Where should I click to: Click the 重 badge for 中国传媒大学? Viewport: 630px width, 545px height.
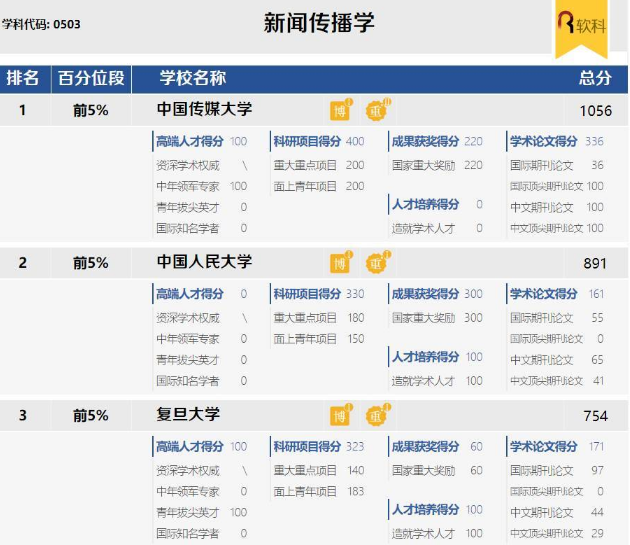376,111
